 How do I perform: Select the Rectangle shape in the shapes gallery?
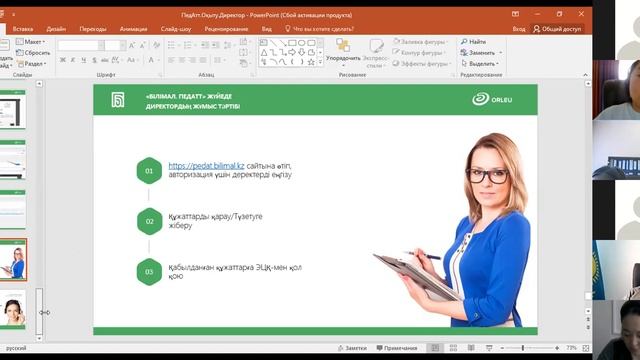(292, 43)
